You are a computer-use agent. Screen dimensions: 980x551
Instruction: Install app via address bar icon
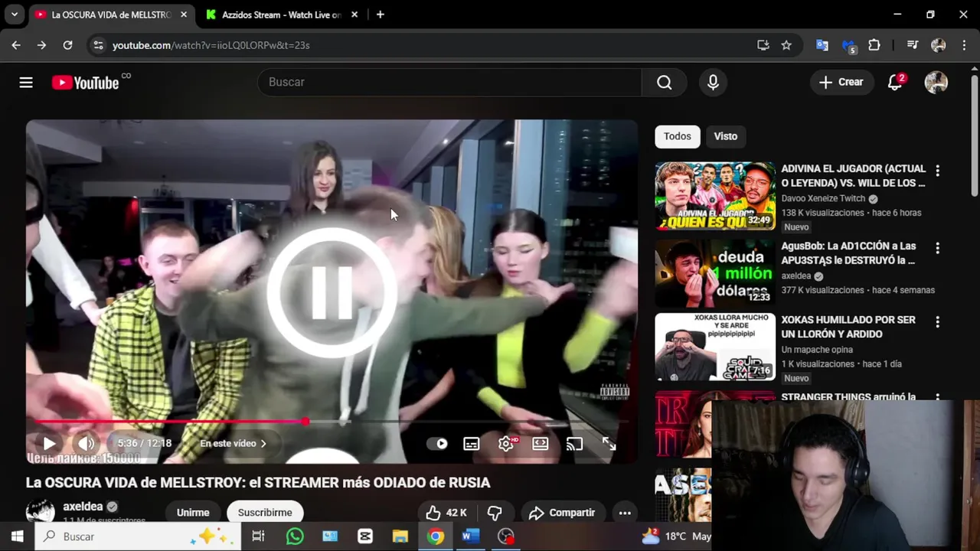pos(763,45)
